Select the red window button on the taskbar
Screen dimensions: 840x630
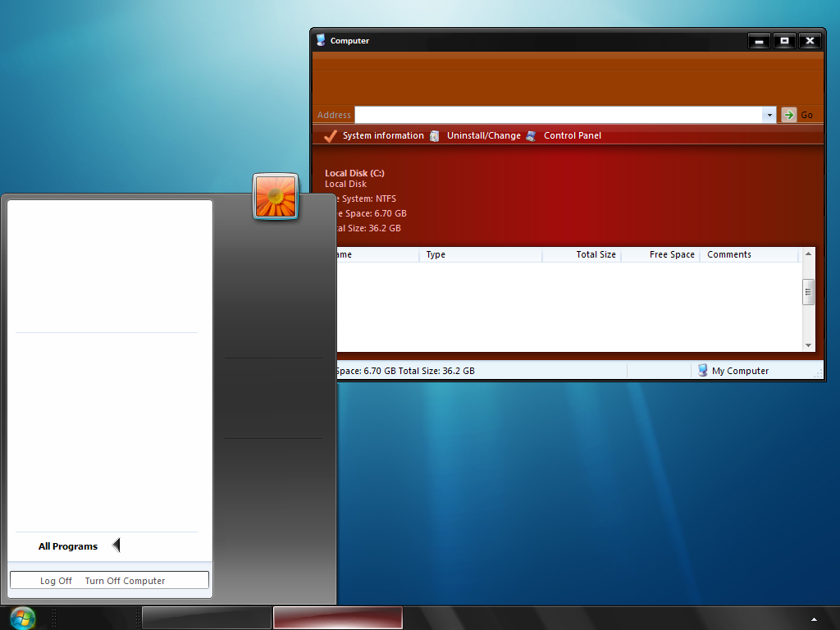coord(337,617)
